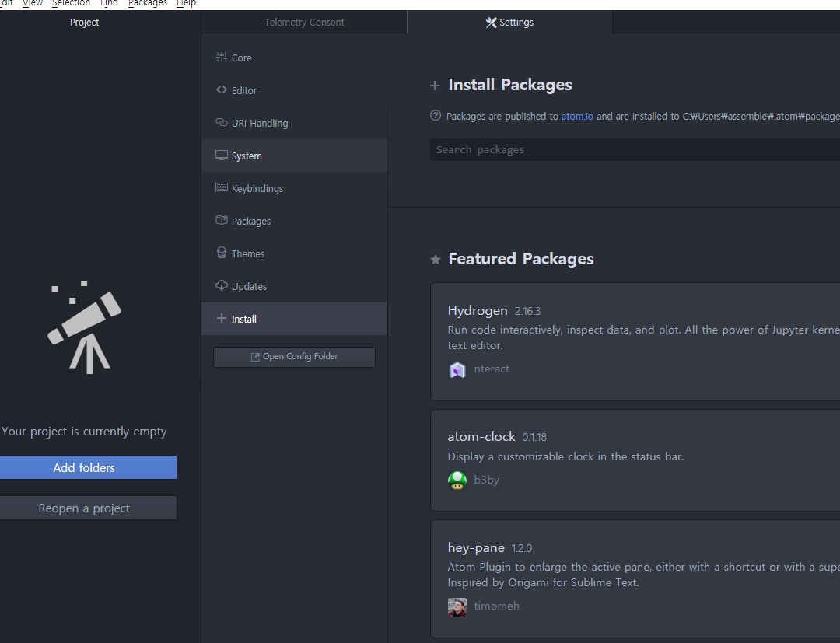Click the b3by mushroom avatar
This screenshot has width=840, height=643.
457,481
